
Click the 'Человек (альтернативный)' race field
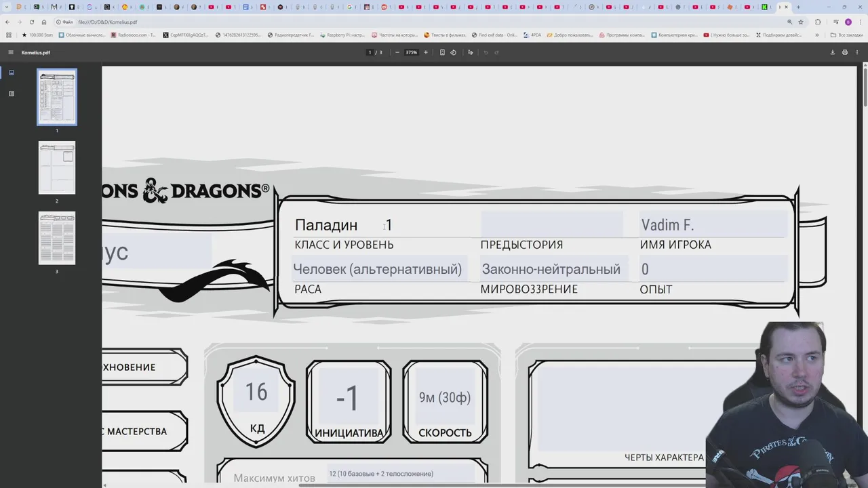(x=379, y=269)
